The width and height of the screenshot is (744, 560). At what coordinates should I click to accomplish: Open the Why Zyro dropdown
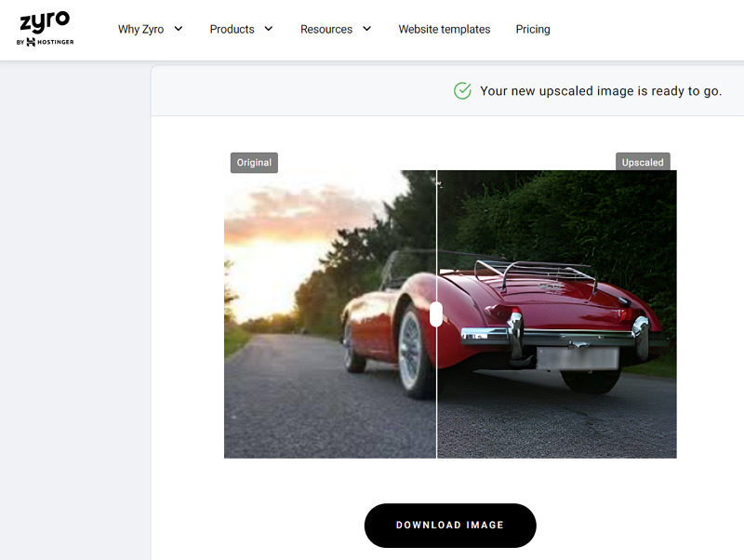140,29
